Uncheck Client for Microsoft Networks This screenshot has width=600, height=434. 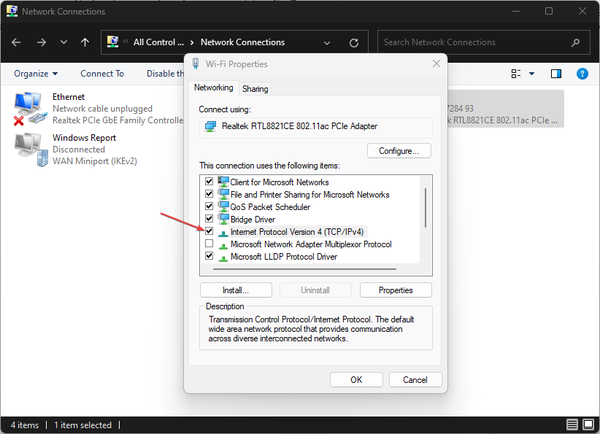pos(209,181)
